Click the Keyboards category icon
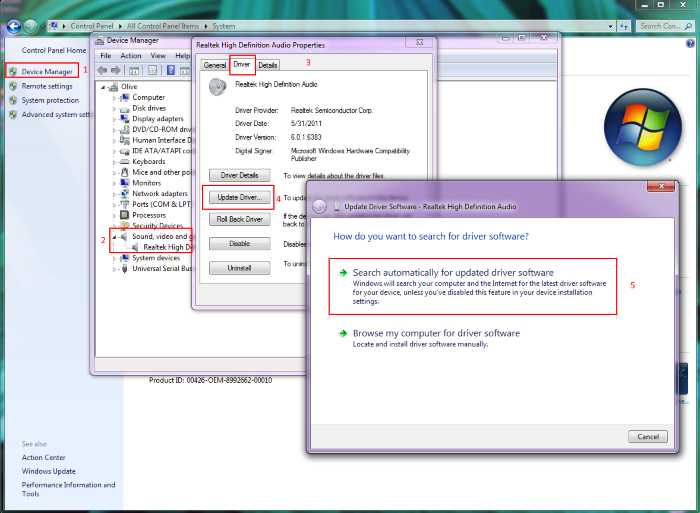This screenshot has height=513, width=700. point(125,162)
